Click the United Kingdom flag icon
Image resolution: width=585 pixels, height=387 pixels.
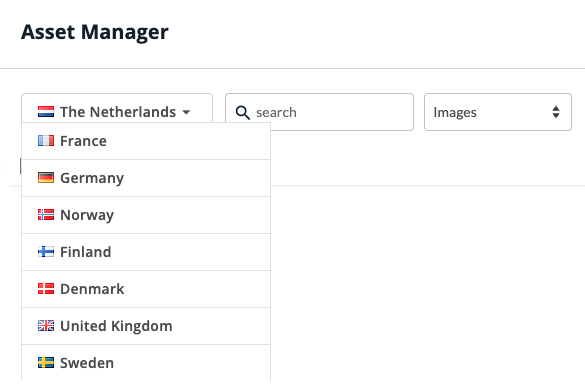click(x=46, y=326)
